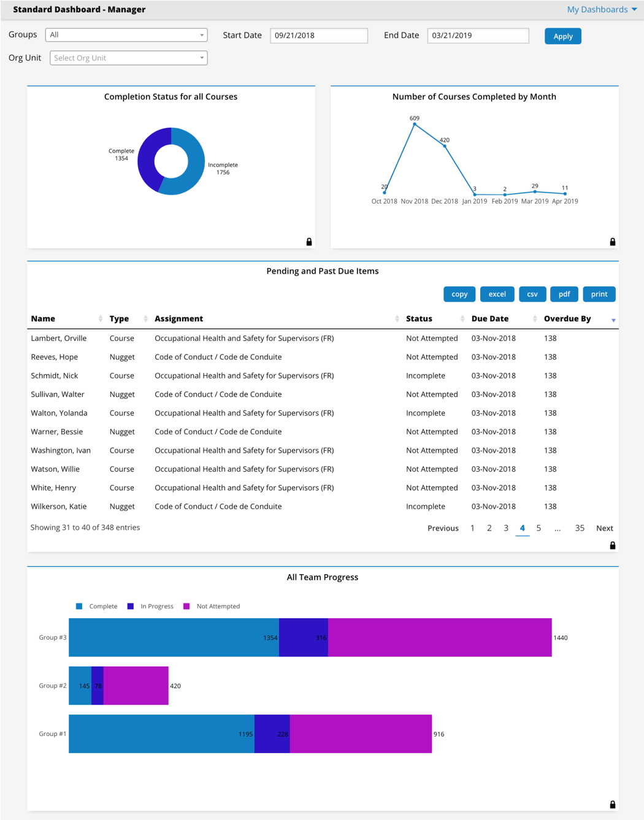Toggle In Progress series in legend
644x820 pixels.
click(150, 607)
